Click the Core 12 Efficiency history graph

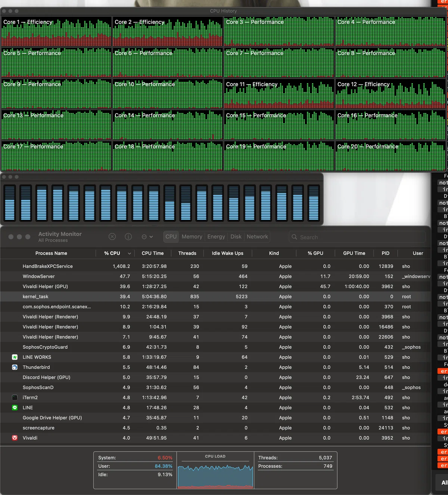click(x=391, y=94)
